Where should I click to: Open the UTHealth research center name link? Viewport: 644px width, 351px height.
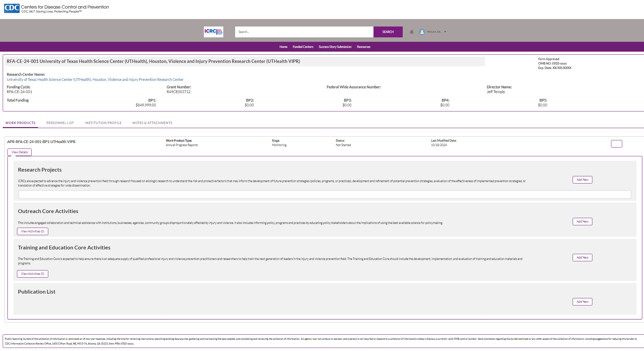[x=95, y=80]
